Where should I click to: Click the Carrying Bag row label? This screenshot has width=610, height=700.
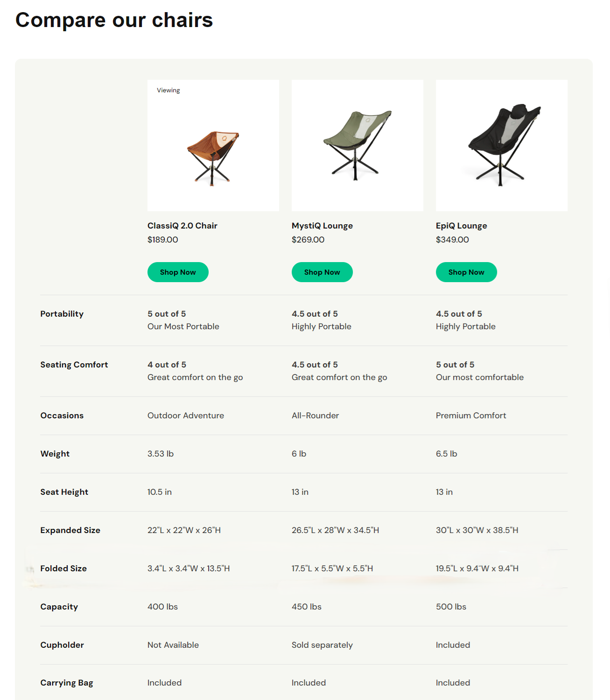[x=66, y=683]
